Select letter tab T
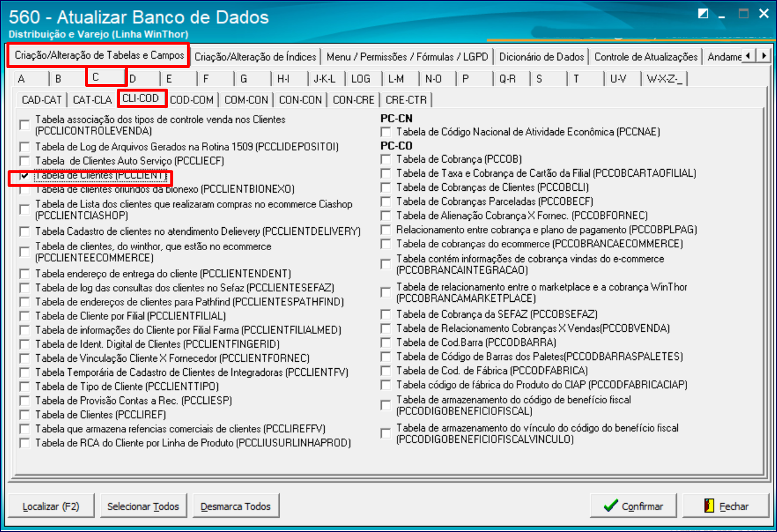Image resolution: width=777 pixels, height=532 pixels. (586, 79)
